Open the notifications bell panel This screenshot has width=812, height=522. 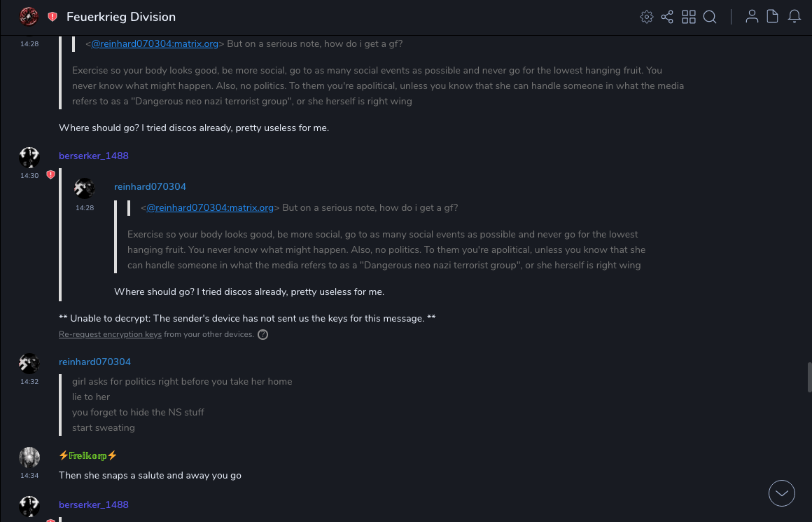794,17
